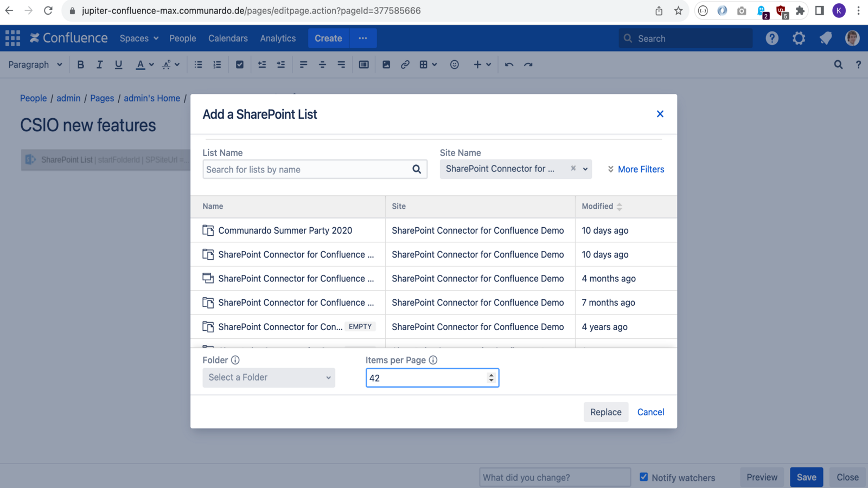Click the Replace button
The width and height of the screenshot is (868, 488).
pos(605,412)
